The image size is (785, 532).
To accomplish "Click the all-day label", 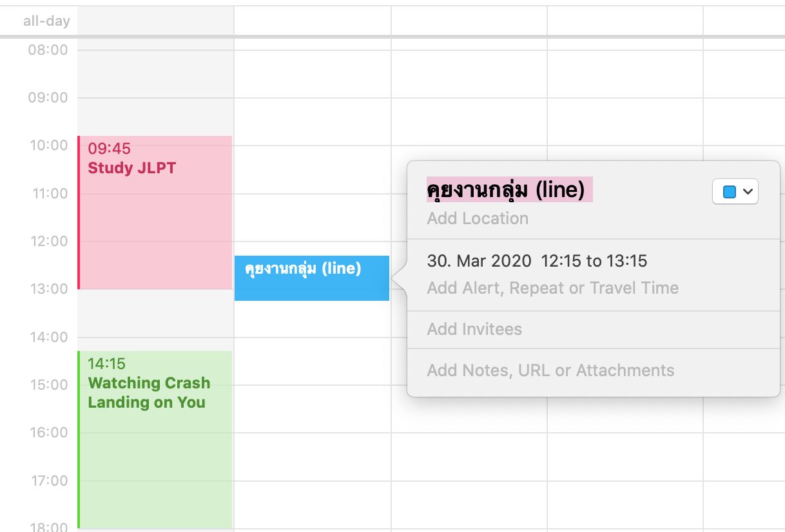I will point(46,21).
